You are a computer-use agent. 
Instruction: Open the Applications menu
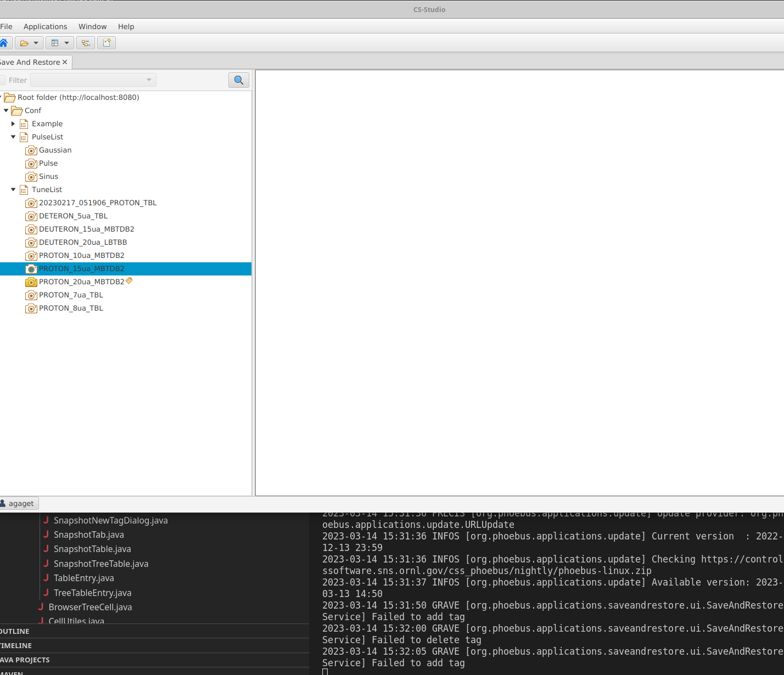click(x=45, y=26)
